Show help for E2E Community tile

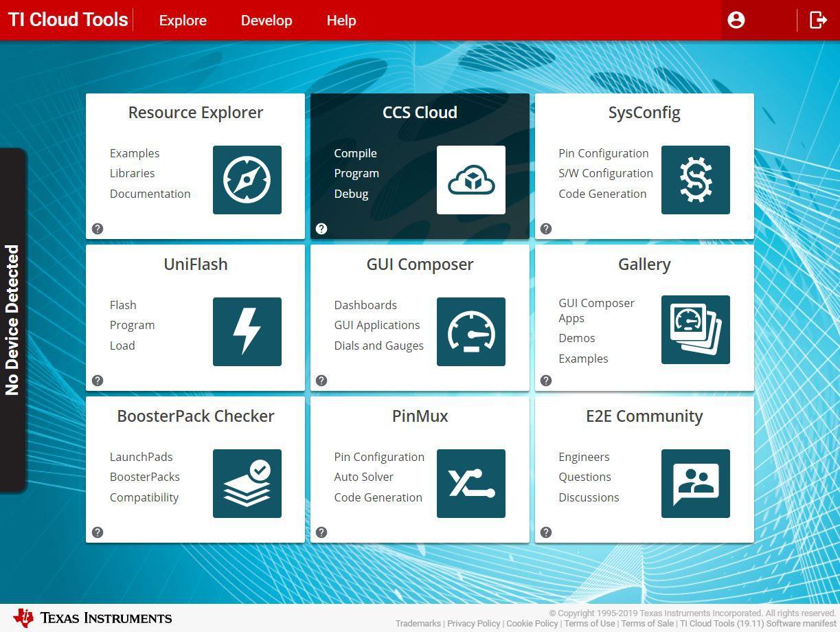pyautogui.click(x=546, y=532)
